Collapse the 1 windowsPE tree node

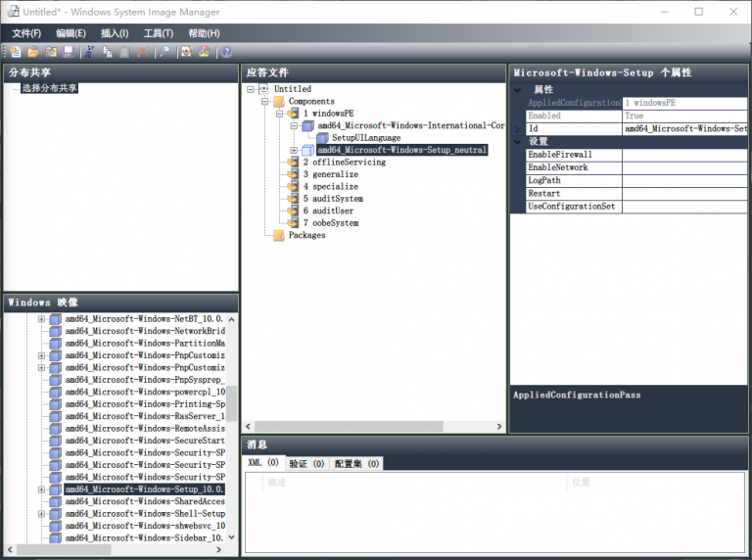(x=279, y=114)
